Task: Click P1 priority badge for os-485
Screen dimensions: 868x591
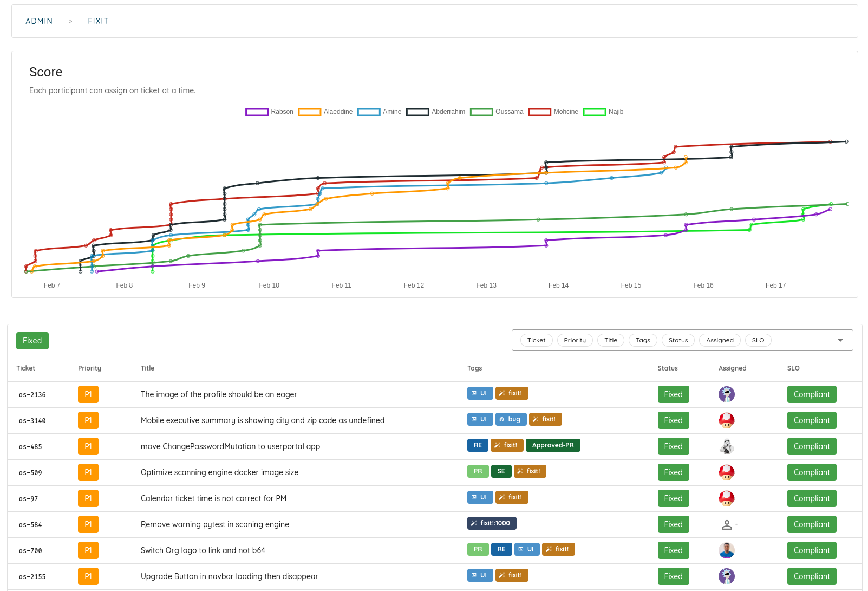Action: coord(88,446)
